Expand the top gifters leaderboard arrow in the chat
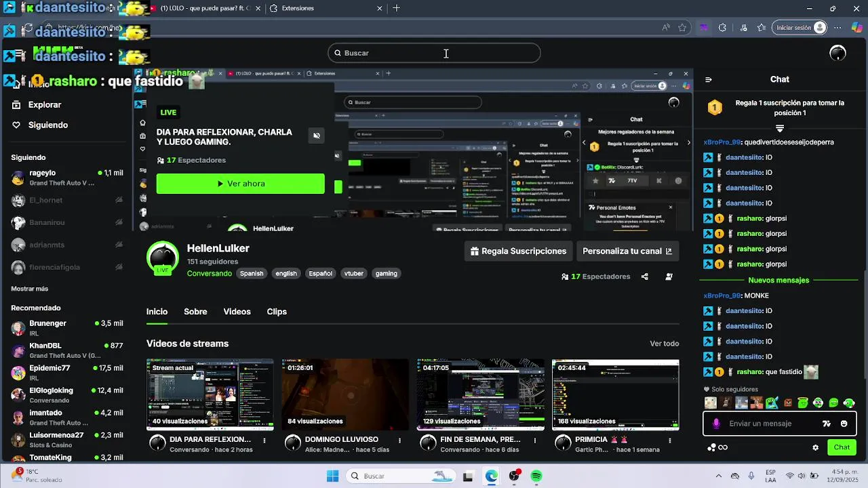Screen dimensions: 868x488 tap(780, 129)
